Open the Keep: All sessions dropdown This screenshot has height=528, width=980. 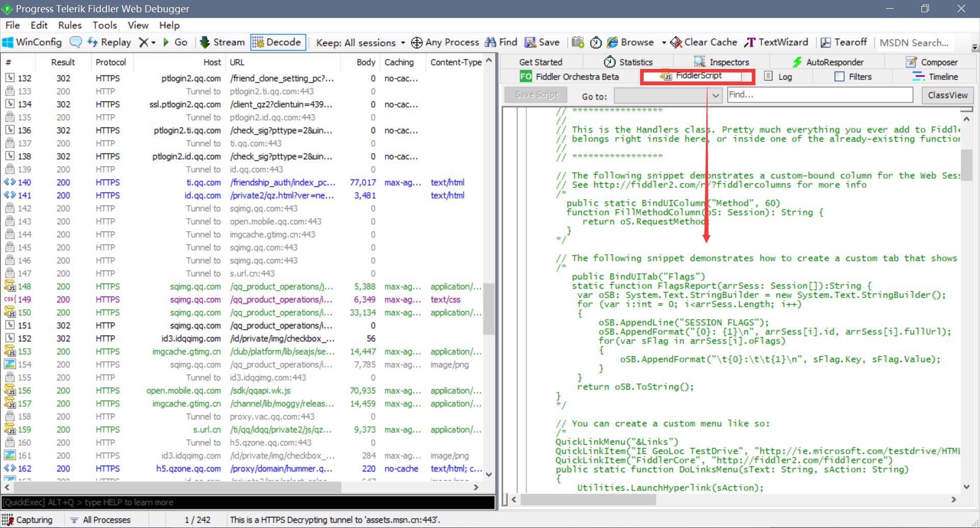pos(360,43)
